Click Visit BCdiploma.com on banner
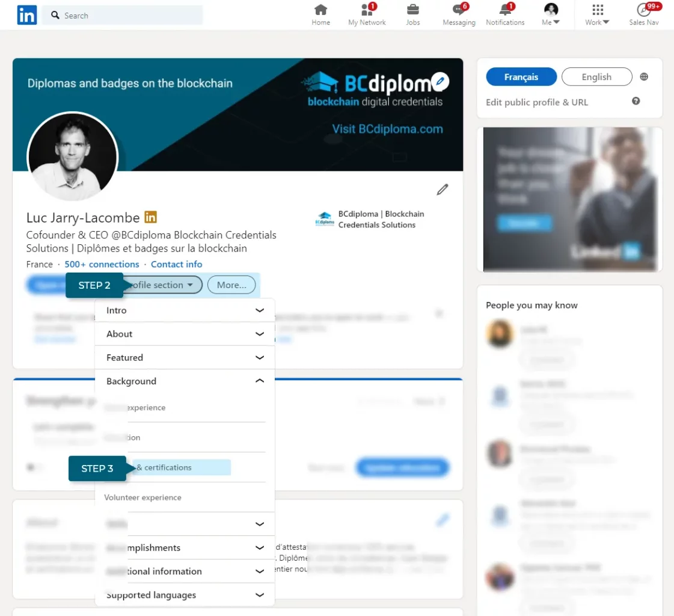The width and height of the screenshot is (674, 616). coord(387,129)
